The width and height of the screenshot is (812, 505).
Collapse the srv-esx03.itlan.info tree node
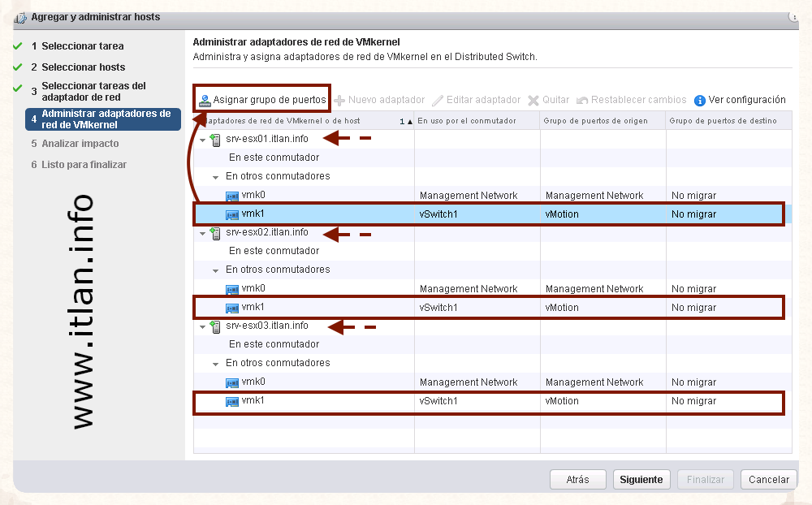point(202,326)
